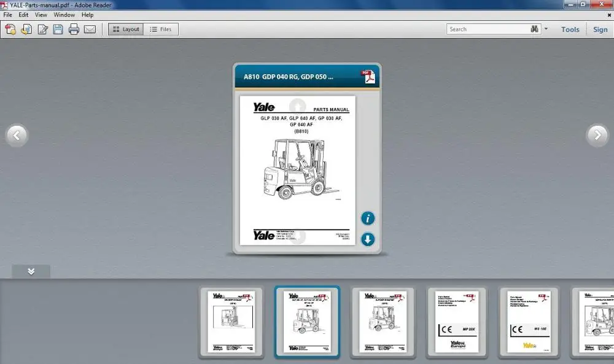Close the document with menu bar X
Viewport: 614px width, 364px height.
[x=609, y=15]
